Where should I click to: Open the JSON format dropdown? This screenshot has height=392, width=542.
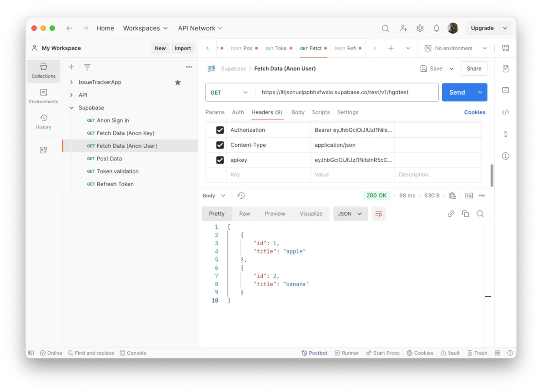click(x=350, y=214)
